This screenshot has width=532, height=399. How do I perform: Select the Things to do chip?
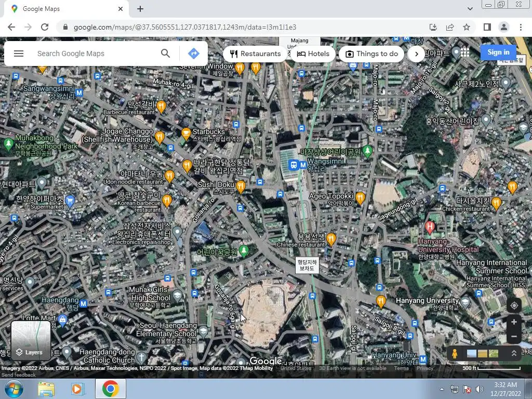click(x=371, y=54)
